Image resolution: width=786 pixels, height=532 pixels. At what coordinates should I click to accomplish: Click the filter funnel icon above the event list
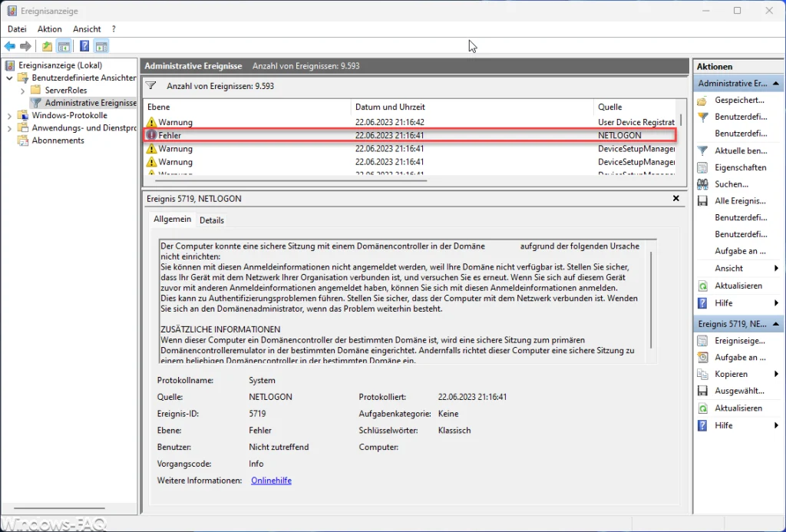pyautogui.click(x=151, y=86)
